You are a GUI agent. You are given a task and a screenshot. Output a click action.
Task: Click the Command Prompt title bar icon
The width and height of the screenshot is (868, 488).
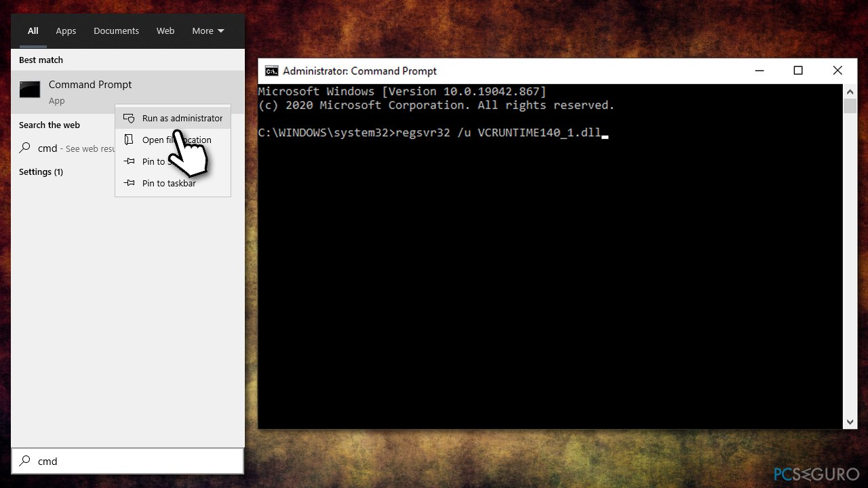click(x=271, y=71)
